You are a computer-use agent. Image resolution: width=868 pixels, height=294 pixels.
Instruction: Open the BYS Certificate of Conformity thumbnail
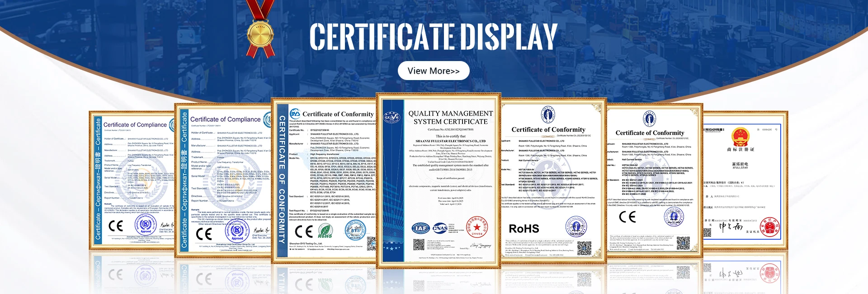pyautogui.click(x=324, y=180)
